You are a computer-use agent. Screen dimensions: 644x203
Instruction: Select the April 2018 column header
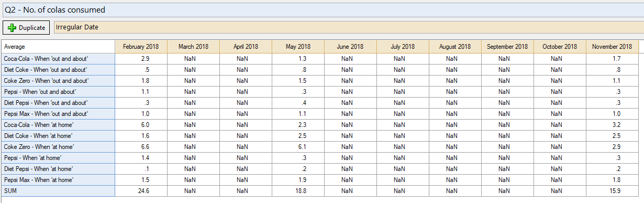pyautogui.click(x=246, y=47)
